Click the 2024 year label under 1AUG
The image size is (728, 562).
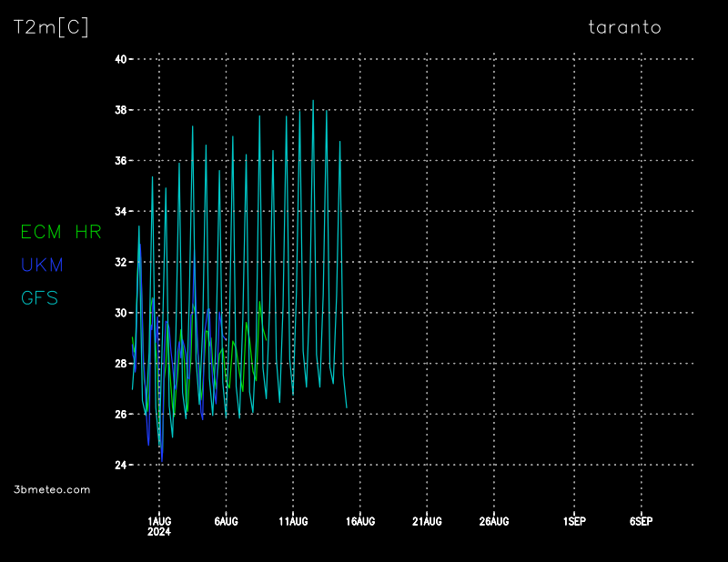[x=159, y=532]
